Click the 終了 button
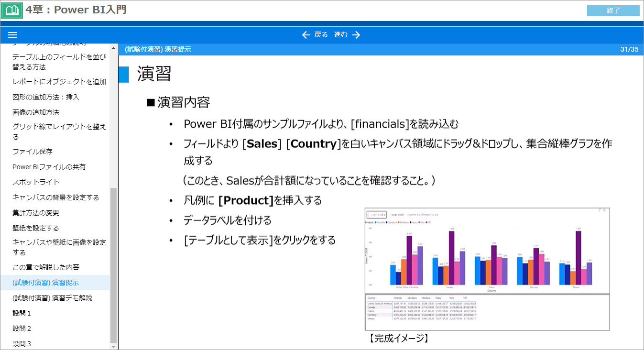The width and height of the screenshot is (644, 350). click(613, 11)
